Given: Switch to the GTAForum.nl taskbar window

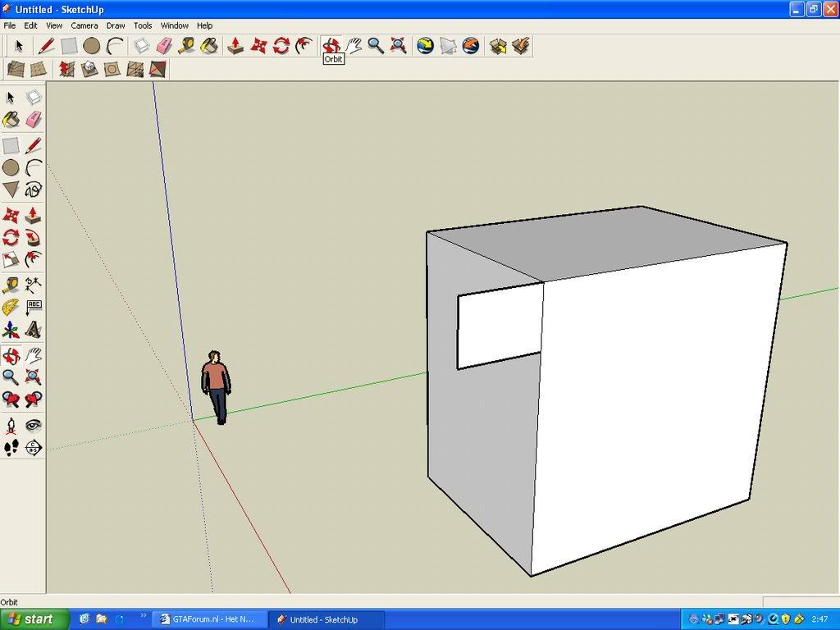Looking at the screenshot, I should click(210, 619).
